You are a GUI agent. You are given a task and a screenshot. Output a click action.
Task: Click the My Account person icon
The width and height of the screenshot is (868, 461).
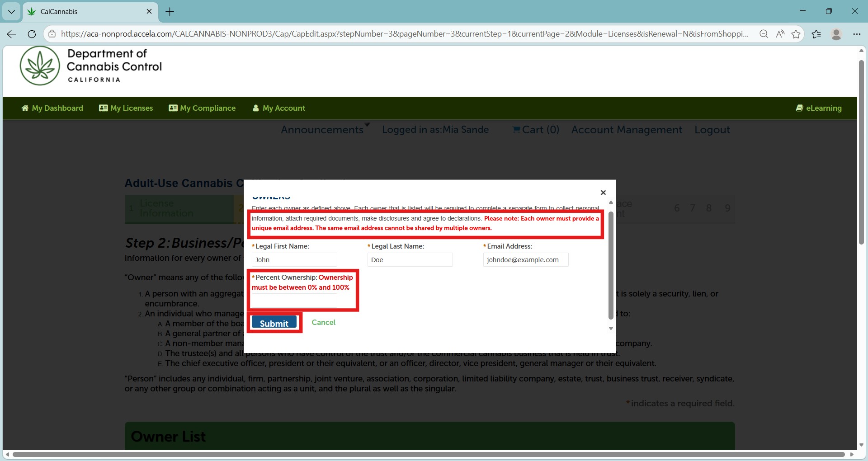pyautogui.click(x=256, y=108)
